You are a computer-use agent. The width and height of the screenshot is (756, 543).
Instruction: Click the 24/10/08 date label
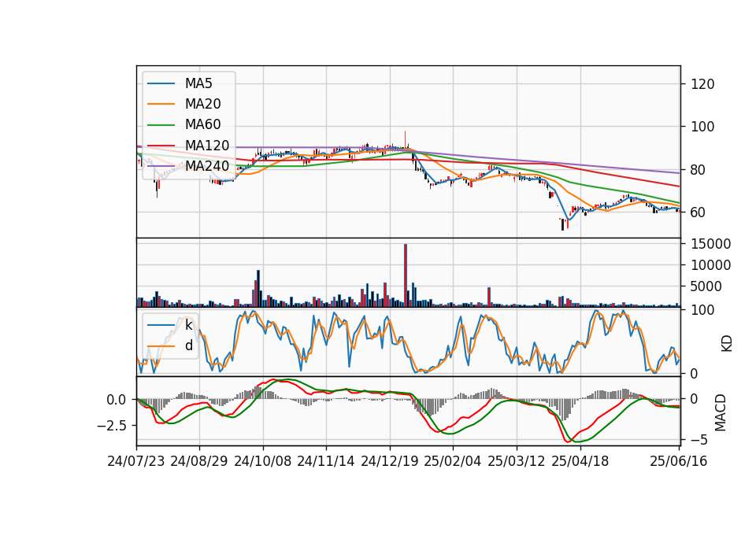coord(263,461)
